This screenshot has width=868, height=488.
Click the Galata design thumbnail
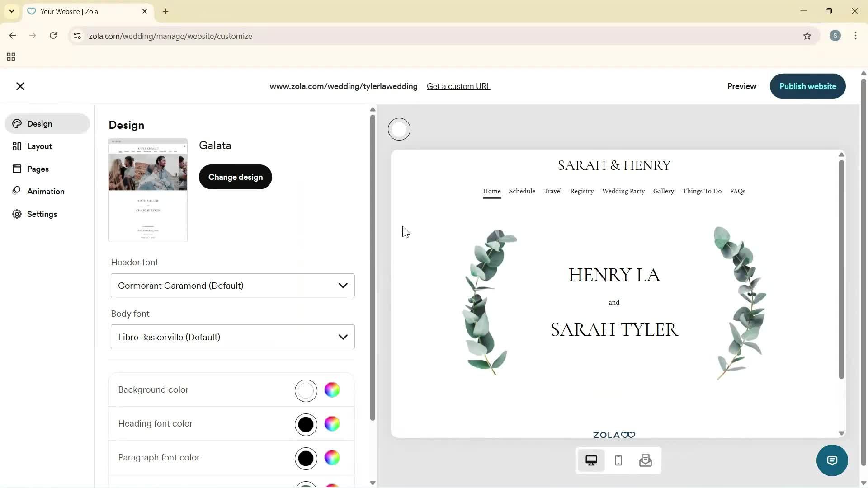click(147, 190)
